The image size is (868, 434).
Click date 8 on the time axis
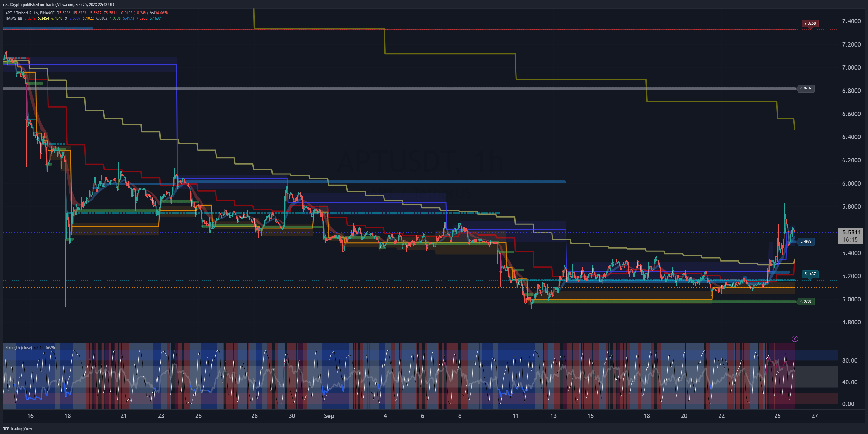pos(460,416)
